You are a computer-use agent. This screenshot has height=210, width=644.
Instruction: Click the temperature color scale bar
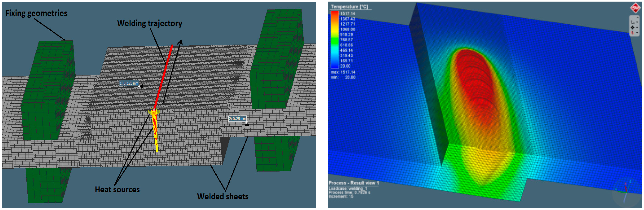(335, 40)
